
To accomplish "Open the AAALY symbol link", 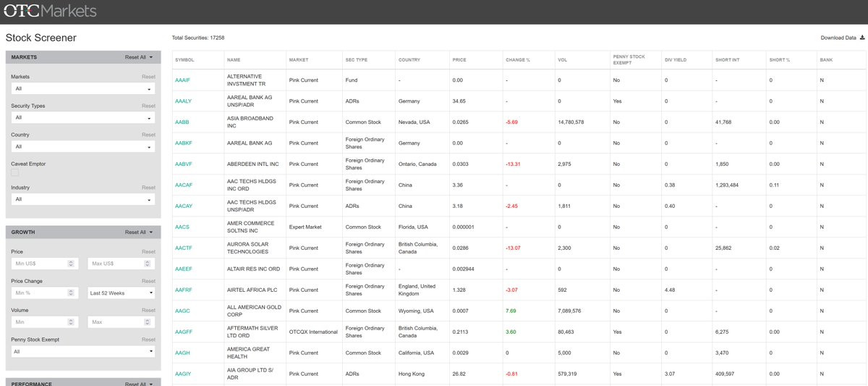I will [x=183, y=101].
